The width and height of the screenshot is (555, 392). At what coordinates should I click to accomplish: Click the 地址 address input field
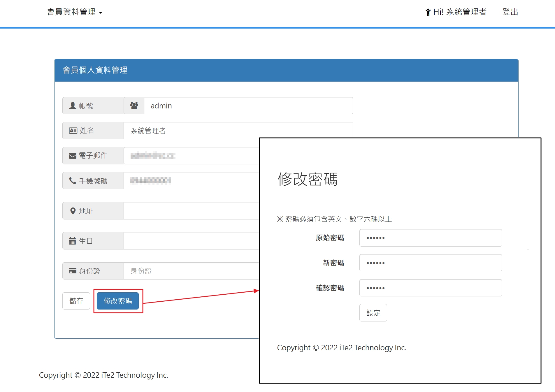[x=192, y=211]
